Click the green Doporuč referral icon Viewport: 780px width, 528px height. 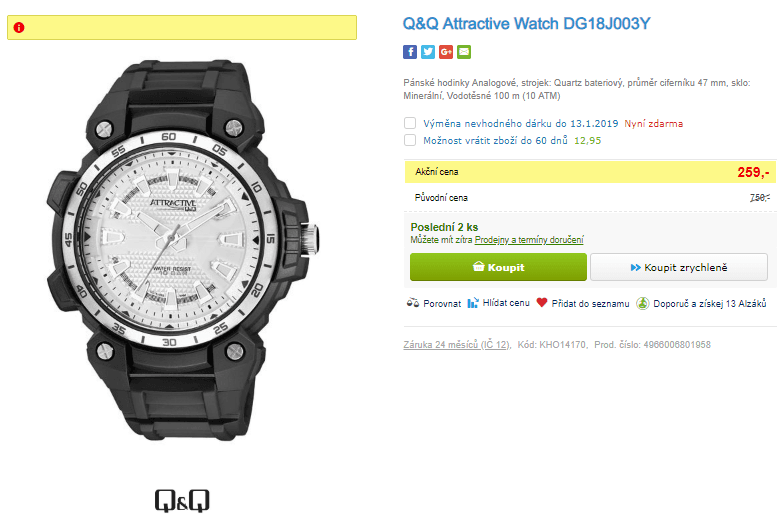point(643,303)
